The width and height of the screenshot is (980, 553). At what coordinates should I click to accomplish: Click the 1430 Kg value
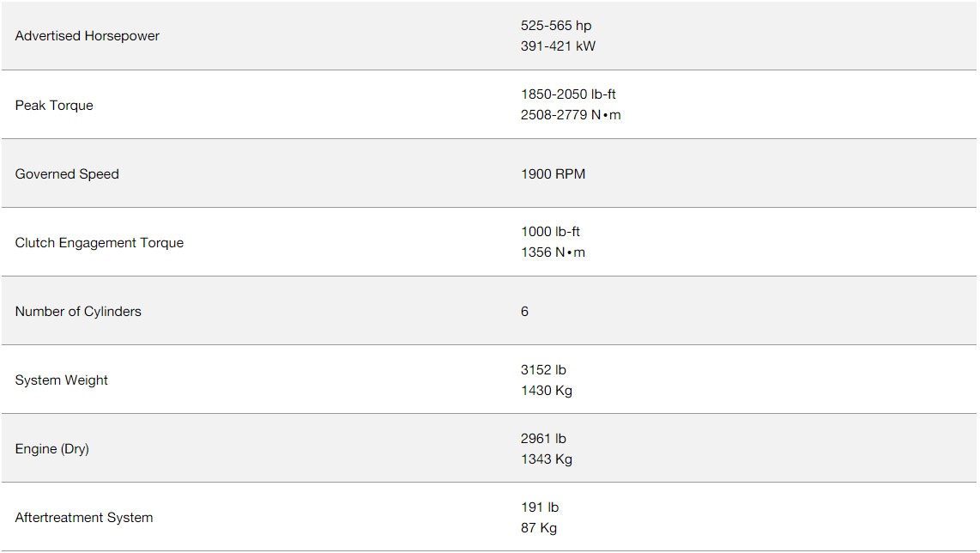pos(547,391)
